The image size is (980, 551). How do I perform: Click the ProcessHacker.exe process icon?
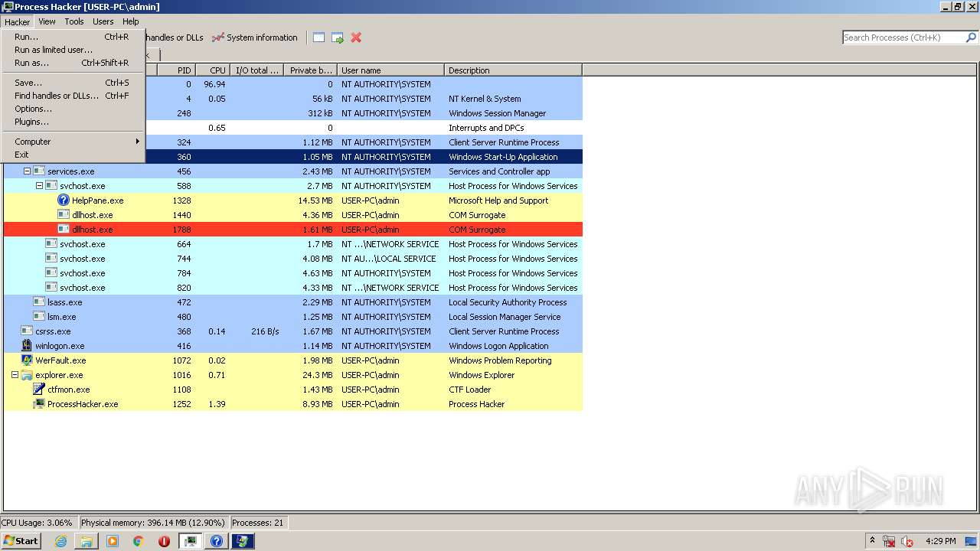tap(39, 404)
